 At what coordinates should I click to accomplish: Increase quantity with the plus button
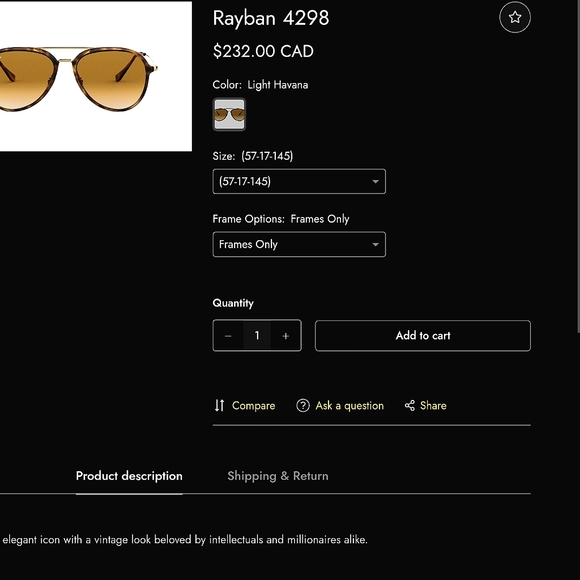[286, 335]
